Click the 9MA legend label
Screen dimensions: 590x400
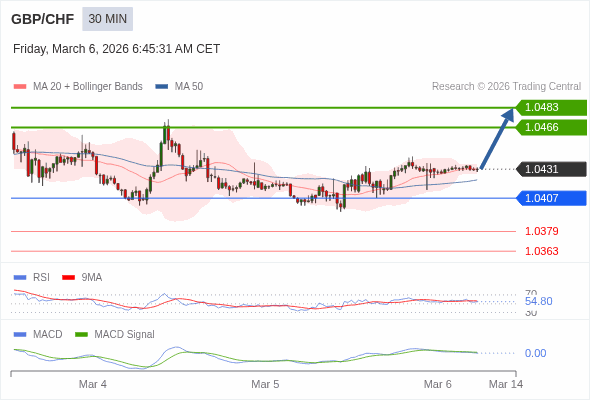click(92, 278)
